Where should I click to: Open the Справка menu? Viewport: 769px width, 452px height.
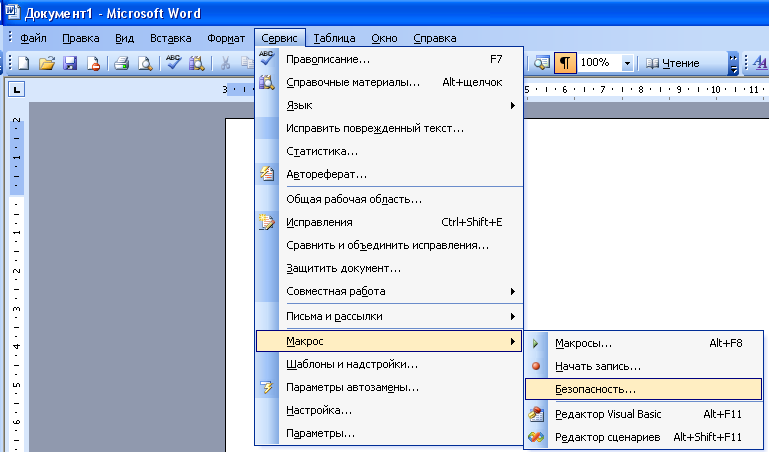[435, 38]
